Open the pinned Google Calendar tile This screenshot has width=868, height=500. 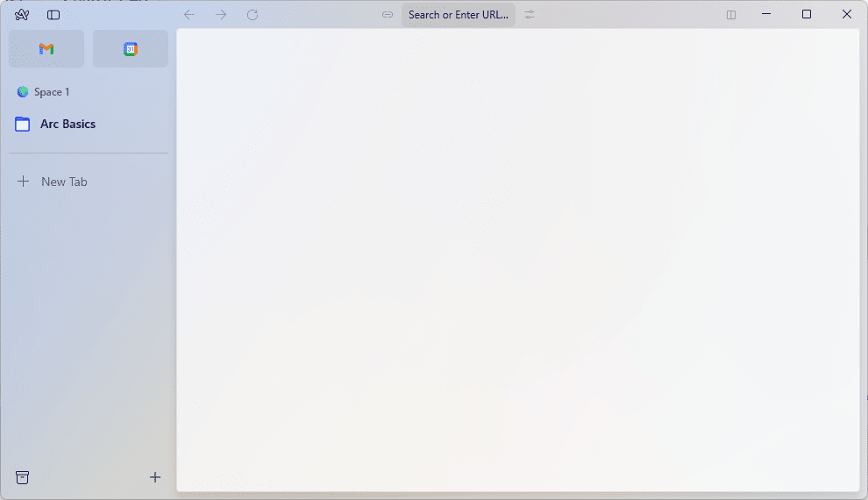coord(131,49)
